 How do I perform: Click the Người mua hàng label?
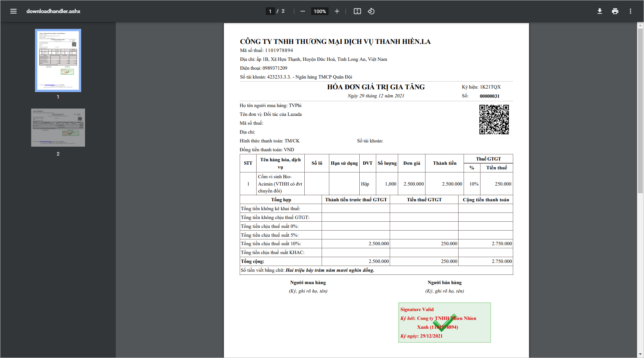click(x=308, y=283)
